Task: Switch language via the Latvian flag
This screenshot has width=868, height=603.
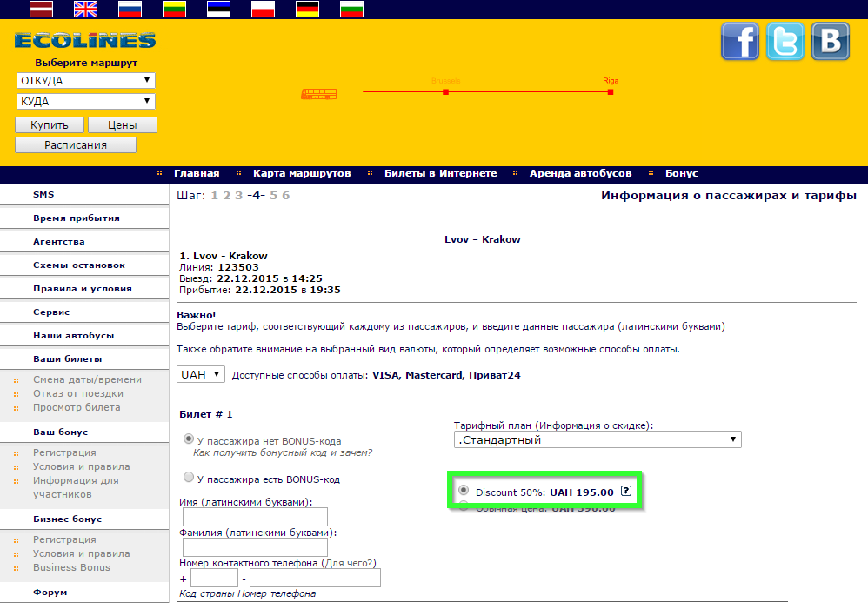Action: (42, 9)
